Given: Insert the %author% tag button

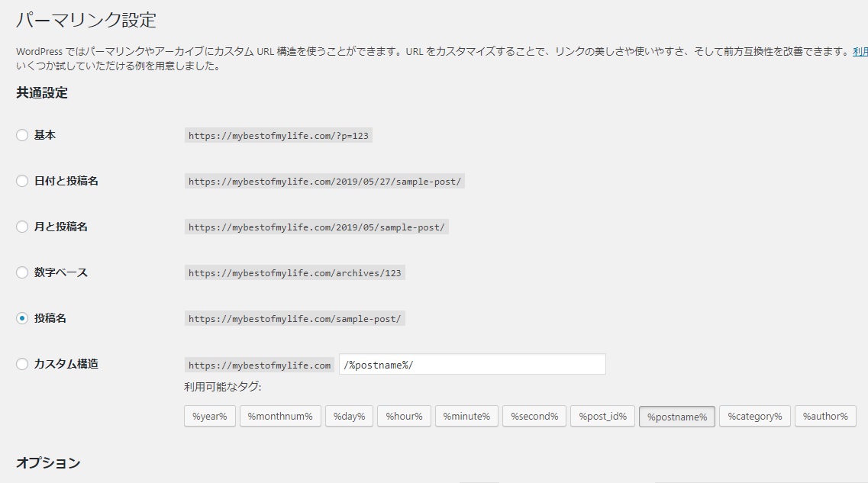Looking at the screenshot, I should tap(825, 416).
